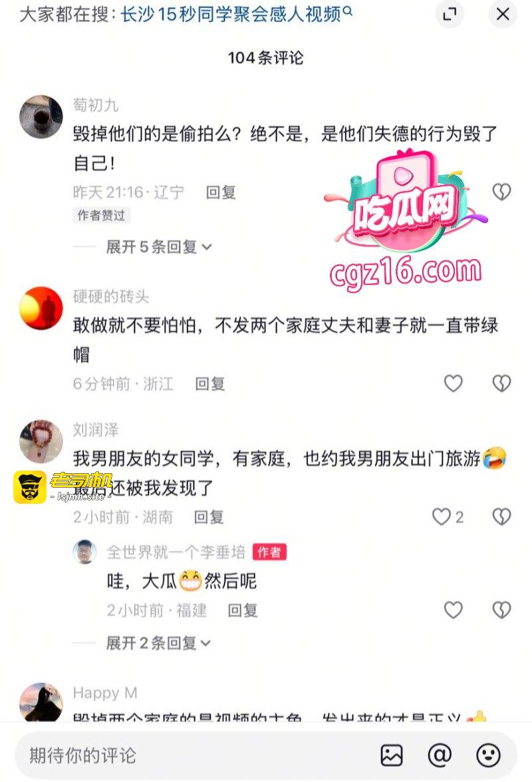Open 硬硬的砖头's profile avatar
532x782 pixels.
(41, 307)
